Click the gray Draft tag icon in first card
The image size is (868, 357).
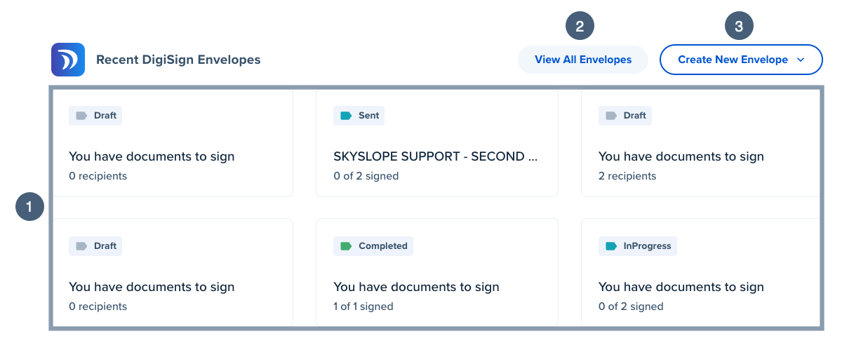(x=81, y=116)
